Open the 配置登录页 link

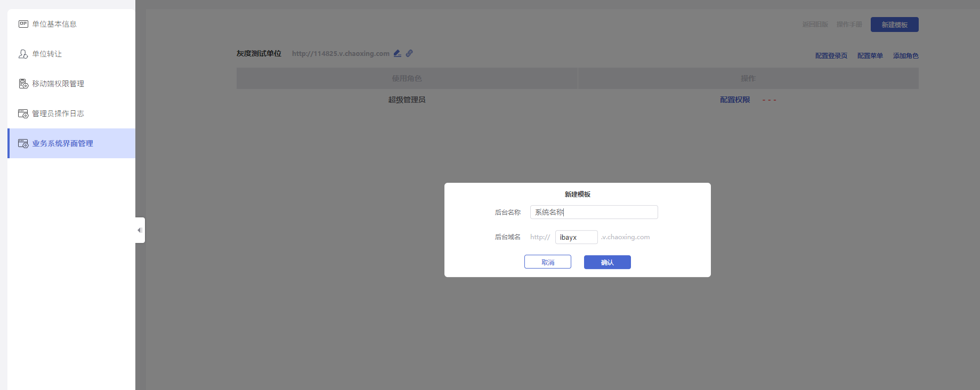point(831,56)
